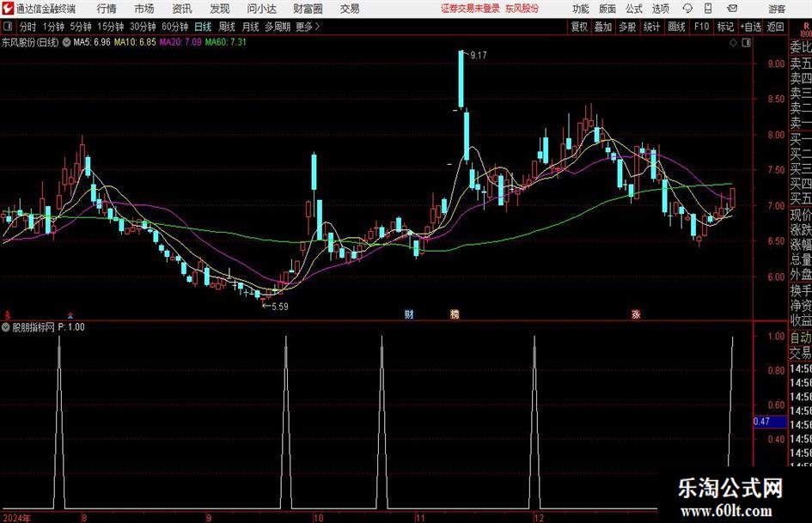Expand the 更多 periods chevron
The width and height of the screenshot is (812, 523).
(308, 27)
